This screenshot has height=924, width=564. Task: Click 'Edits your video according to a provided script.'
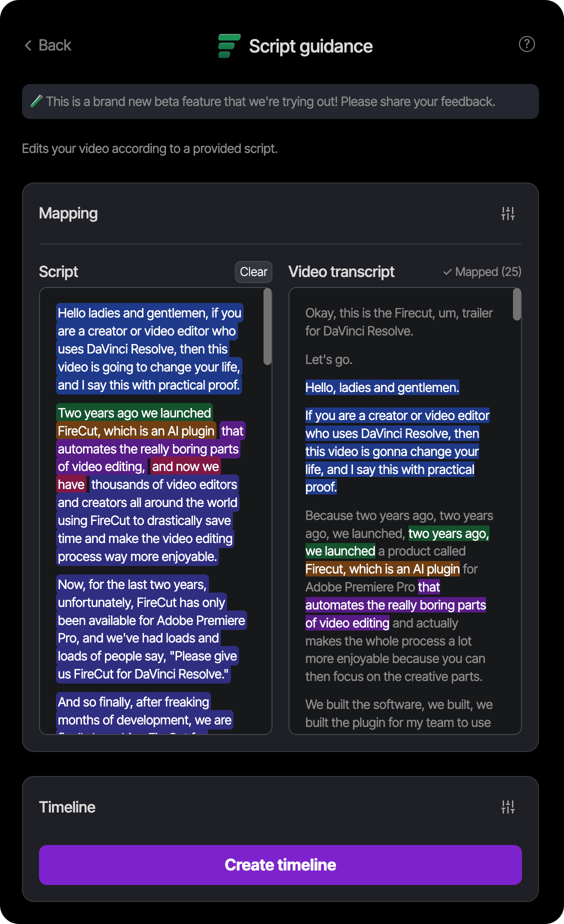coord(149,149)
